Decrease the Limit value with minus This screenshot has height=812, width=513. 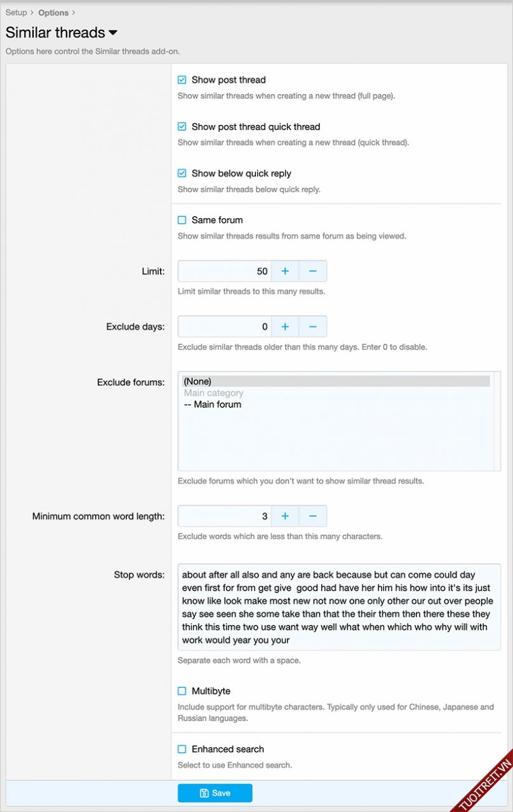[312, 271]
